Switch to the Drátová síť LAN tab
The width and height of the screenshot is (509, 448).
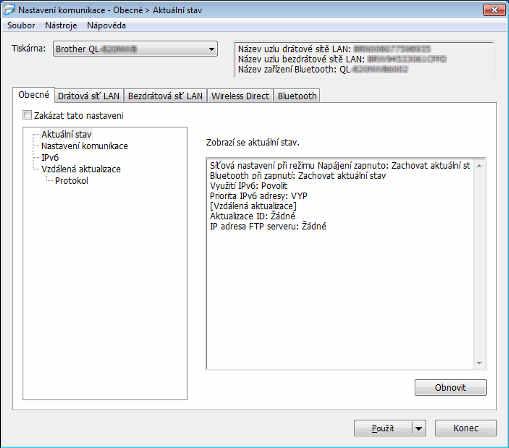pyautogui.click(x=89, y=96)
